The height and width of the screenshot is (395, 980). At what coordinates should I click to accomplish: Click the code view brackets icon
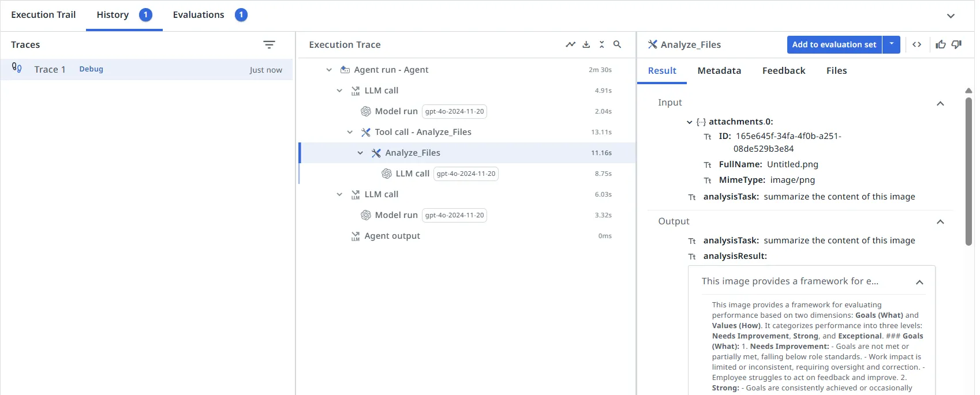[x=917, y=44]
